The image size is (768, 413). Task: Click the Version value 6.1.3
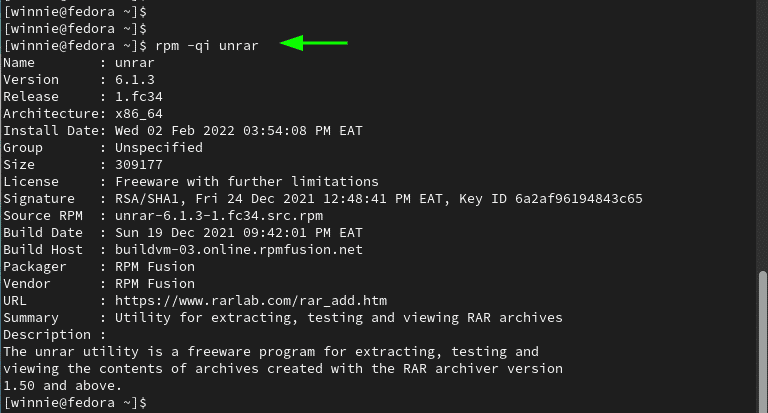click(135, 79)
